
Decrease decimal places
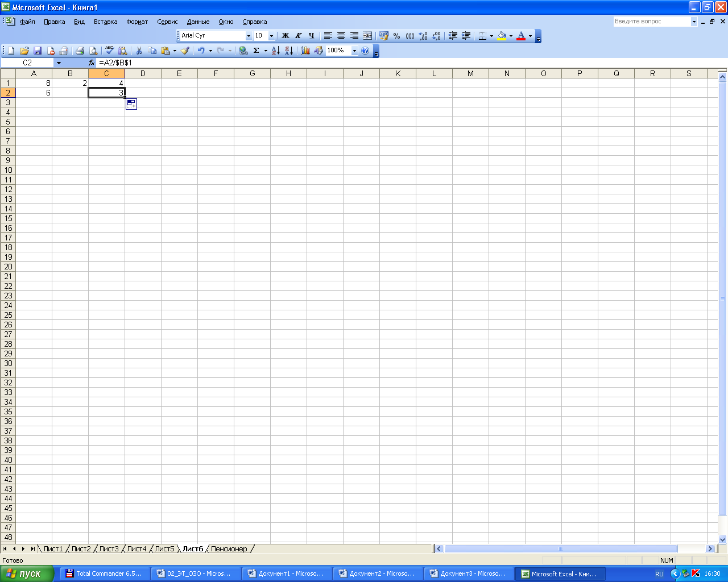click(x=436, y=36)
